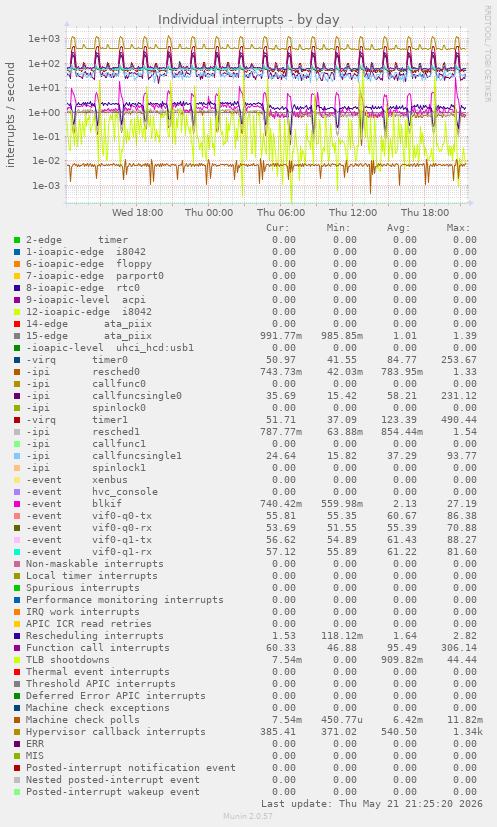This screenshot has width=497, height=827.
Task: Click the red swatch next to 14-edge ata_piix
Action: (17, 324)
